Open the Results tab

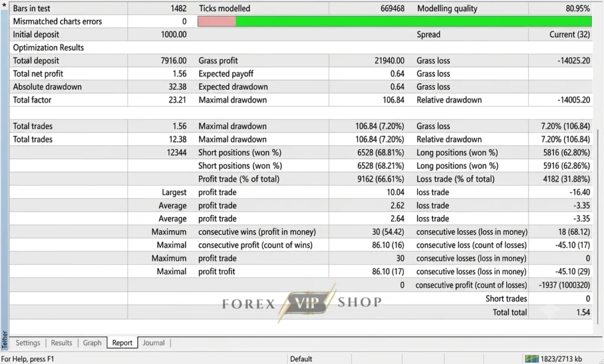point(61,343)
